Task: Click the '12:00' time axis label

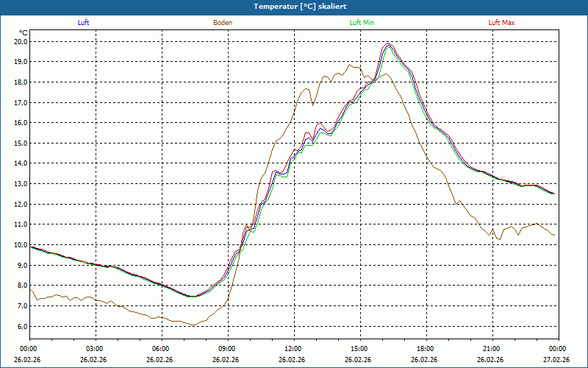Action: point(293,349)
